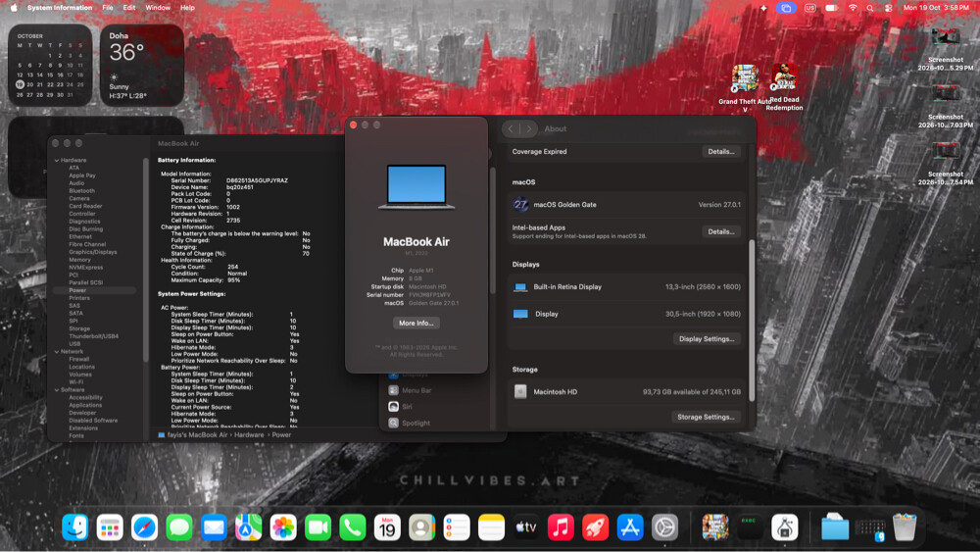
Task: Select Power in System Information sidebar
Action: (x=94, y=290)
